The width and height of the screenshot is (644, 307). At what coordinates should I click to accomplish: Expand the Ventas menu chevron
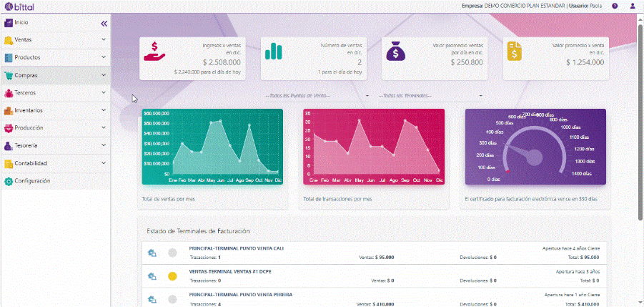pos(104,39)
